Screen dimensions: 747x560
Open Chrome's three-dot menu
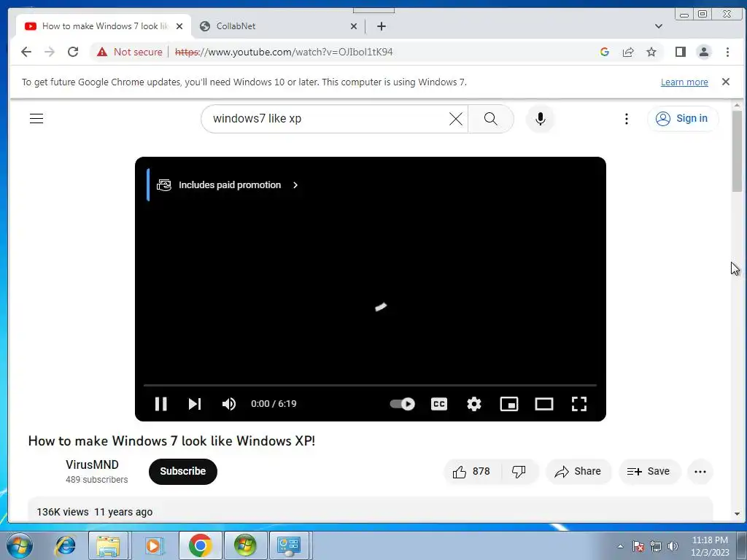[727, 52]
